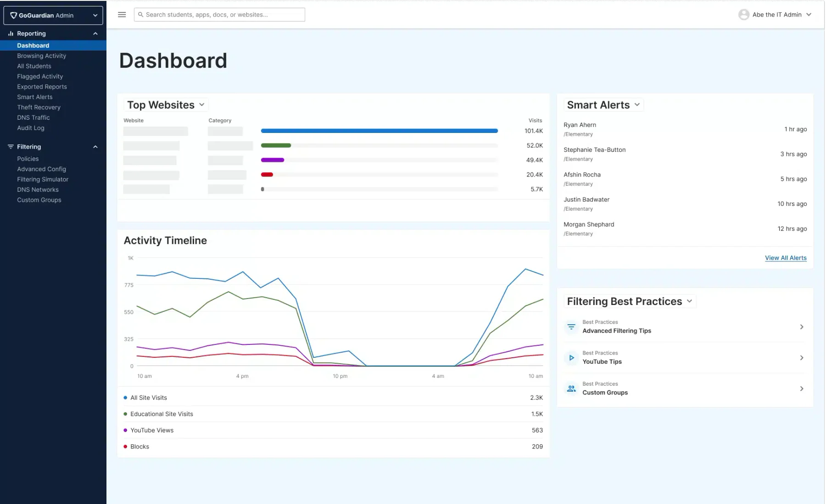Click the View All Alerts link
826x504 pixels.
[x=786, y=258]
